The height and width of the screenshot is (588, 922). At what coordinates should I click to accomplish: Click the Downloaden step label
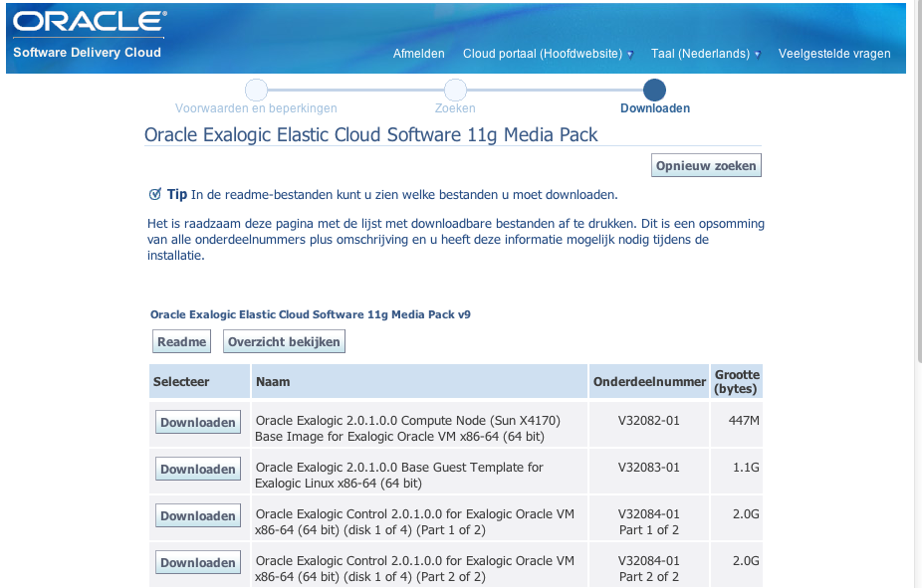(x=655, y=108)
